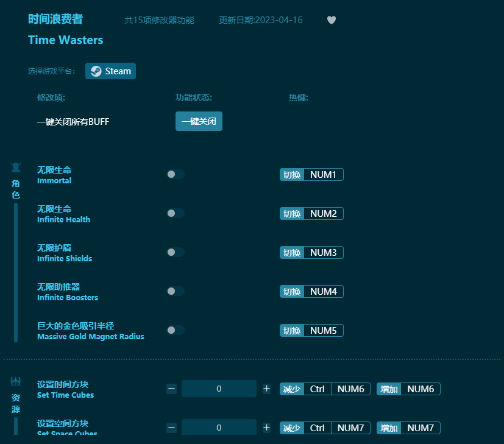504x444 pixels.
Task: Click the 增加 NUM7 increase button
Action: (408, 428)
